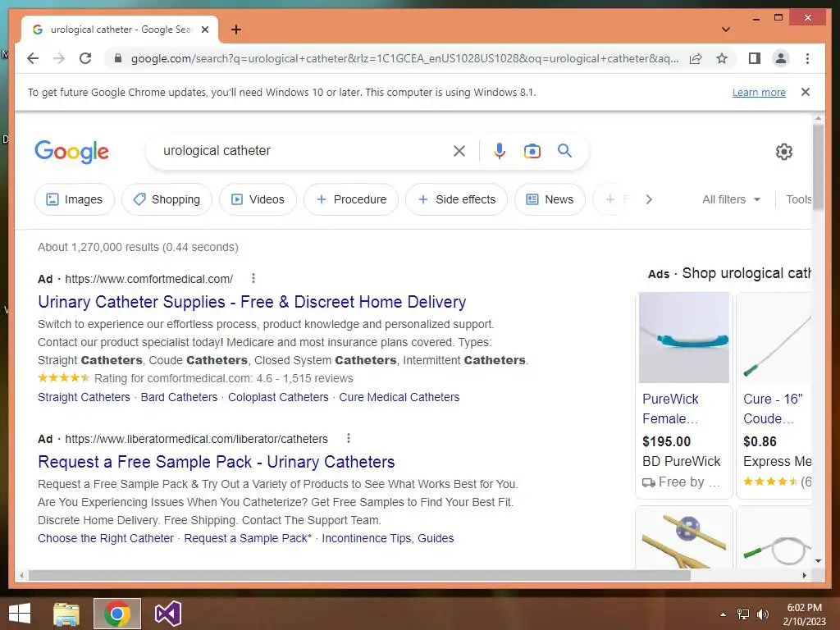Open the Chrome profile avatar

coord(781,58)
